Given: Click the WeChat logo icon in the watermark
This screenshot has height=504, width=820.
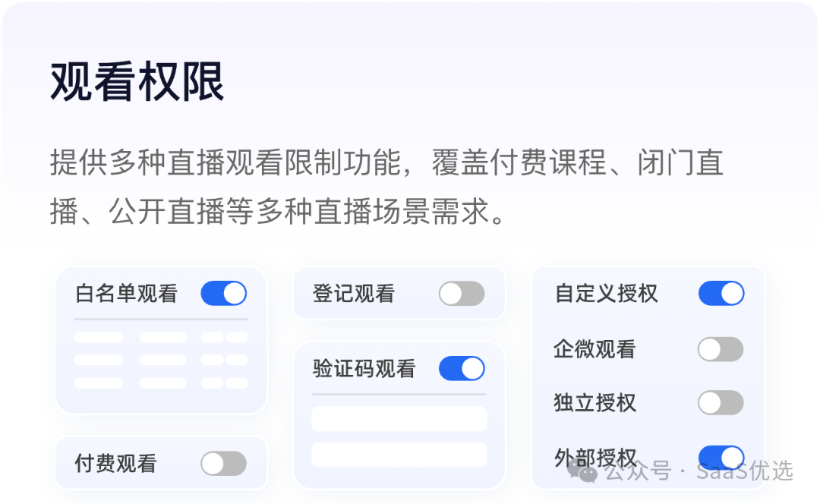Looking at the screenshot, I should (583, 472).
